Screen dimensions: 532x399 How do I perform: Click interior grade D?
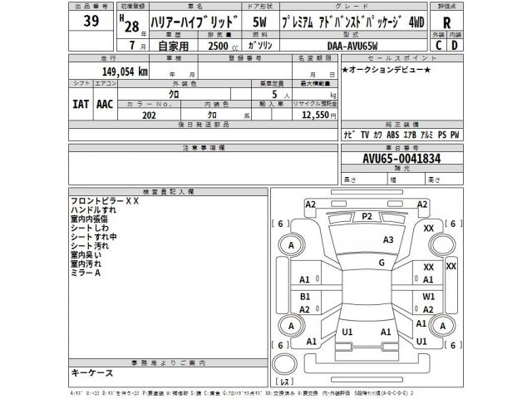[455, 45]
